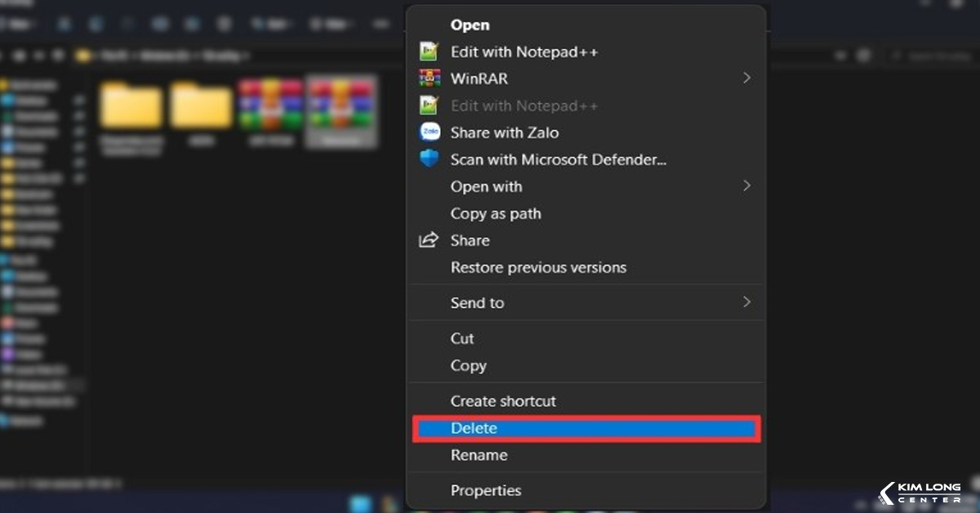
Task: Select Rename in the context menu
Action: tap(479, 455)
